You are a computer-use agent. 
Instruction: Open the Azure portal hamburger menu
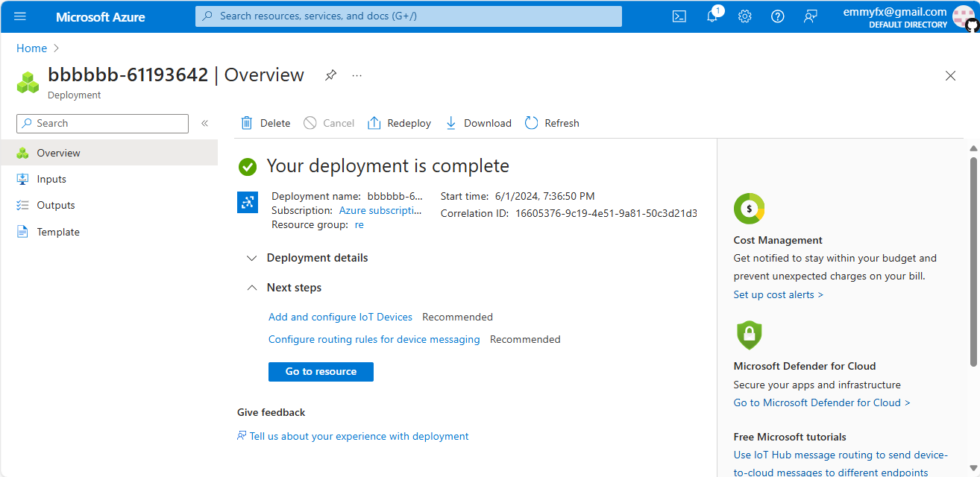[x=20, y=16]
